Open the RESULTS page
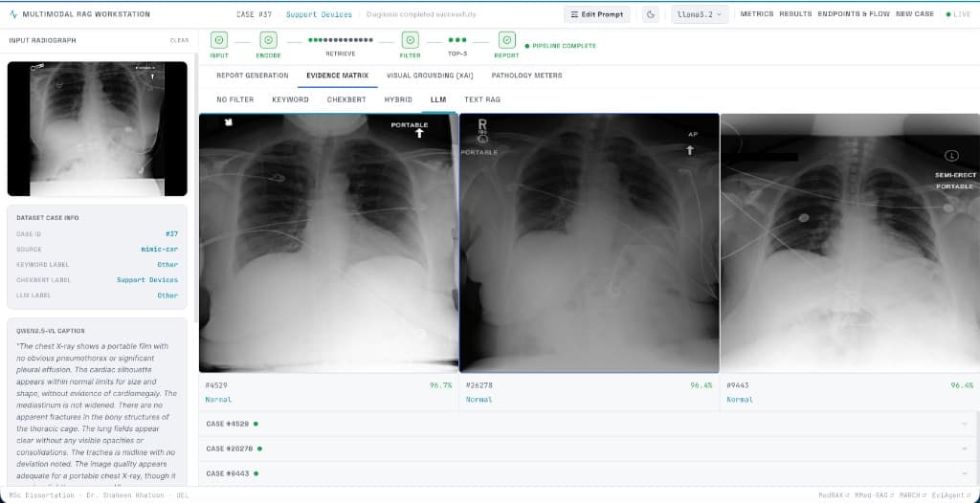 click(x=795, y=13)
